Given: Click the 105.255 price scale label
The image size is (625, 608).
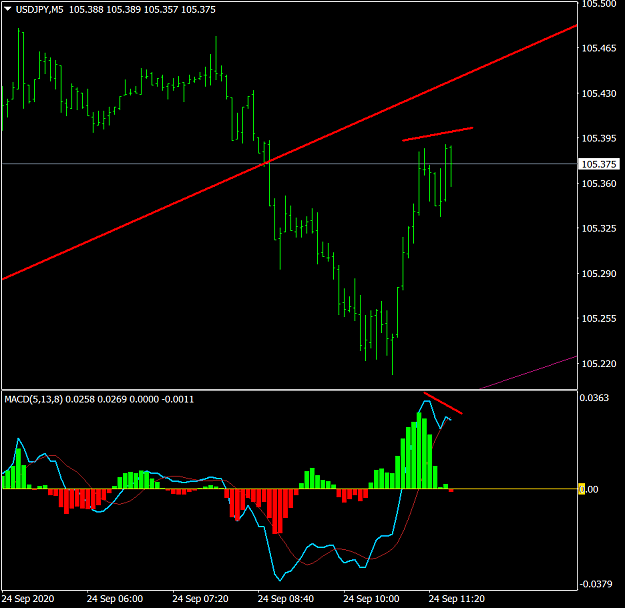Looking at the screenshot, I should click(x=599, y=319).
